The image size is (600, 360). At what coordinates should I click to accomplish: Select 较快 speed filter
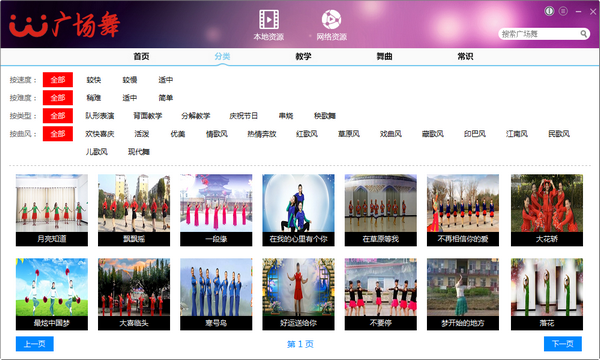point(94,80)
